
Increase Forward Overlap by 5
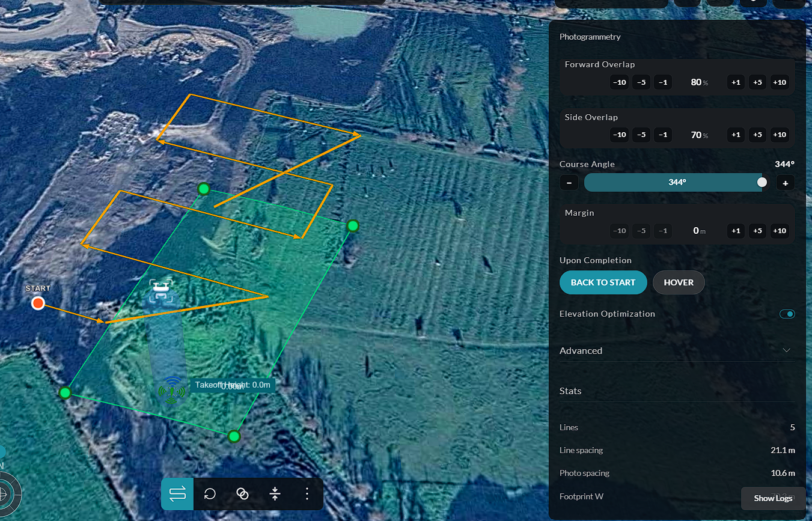pos(757,82)
